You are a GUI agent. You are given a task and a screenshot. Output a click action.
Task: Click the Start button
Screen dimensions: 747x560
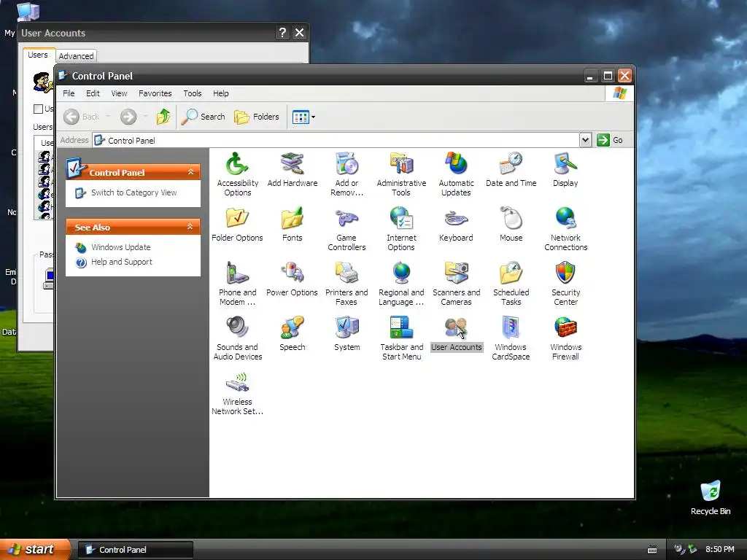click(35, 549)
